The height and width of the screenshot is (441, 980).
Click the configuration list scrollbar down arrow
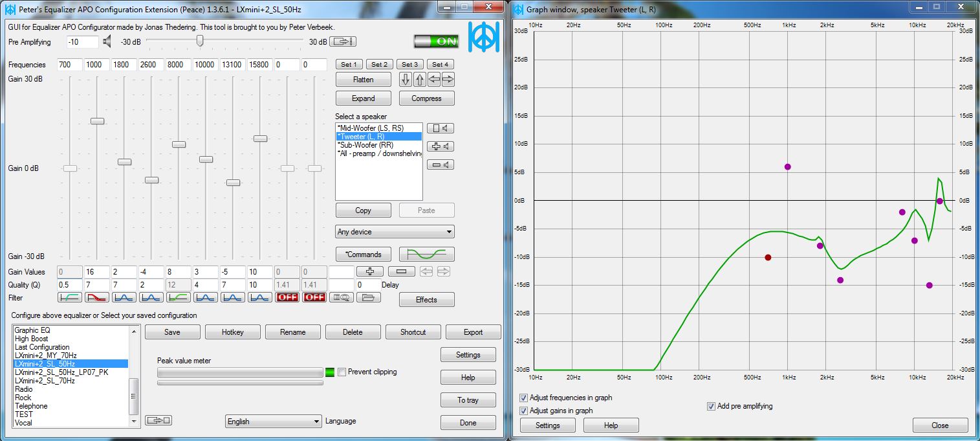click(x=135, y=422)
